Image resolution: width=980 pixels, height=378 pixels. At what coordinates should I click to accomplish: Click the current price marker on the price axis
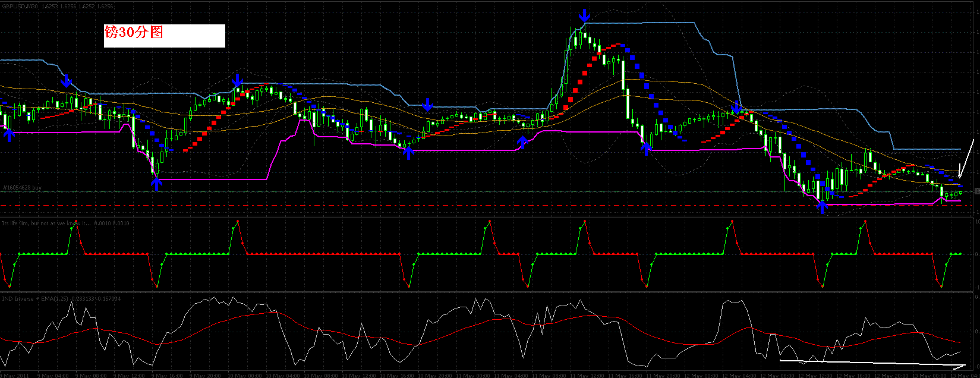point(976,190)
